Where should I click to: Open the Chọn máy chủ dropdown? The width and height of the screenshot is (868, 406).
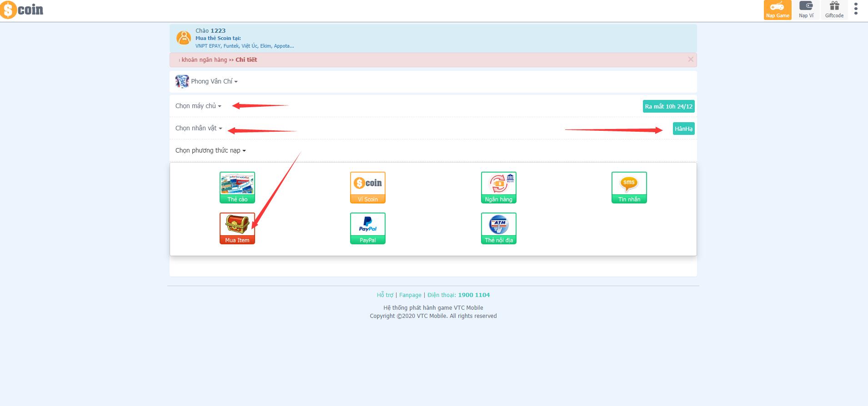198,106
